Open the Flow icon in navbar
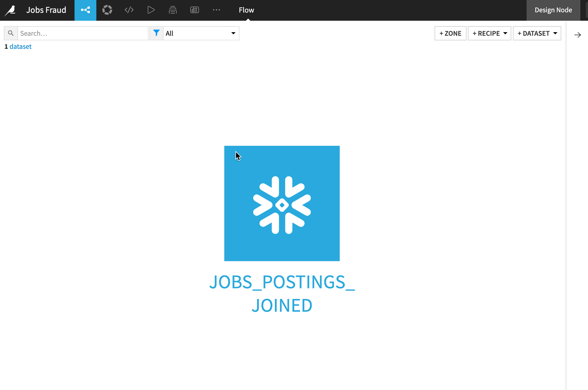 pos(85,10)
